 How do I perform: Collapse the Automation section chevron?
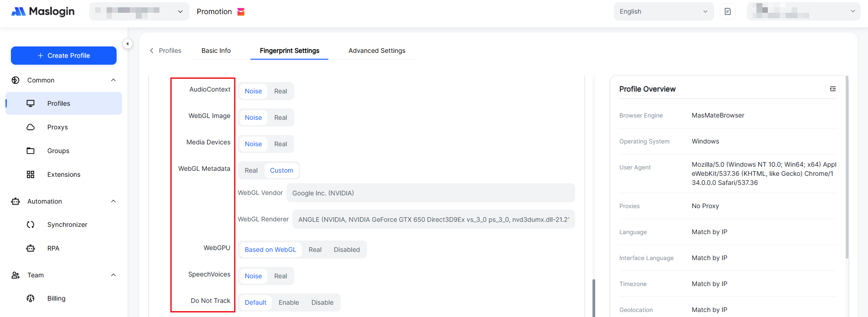pyautogui.click(x=113, y=201)
